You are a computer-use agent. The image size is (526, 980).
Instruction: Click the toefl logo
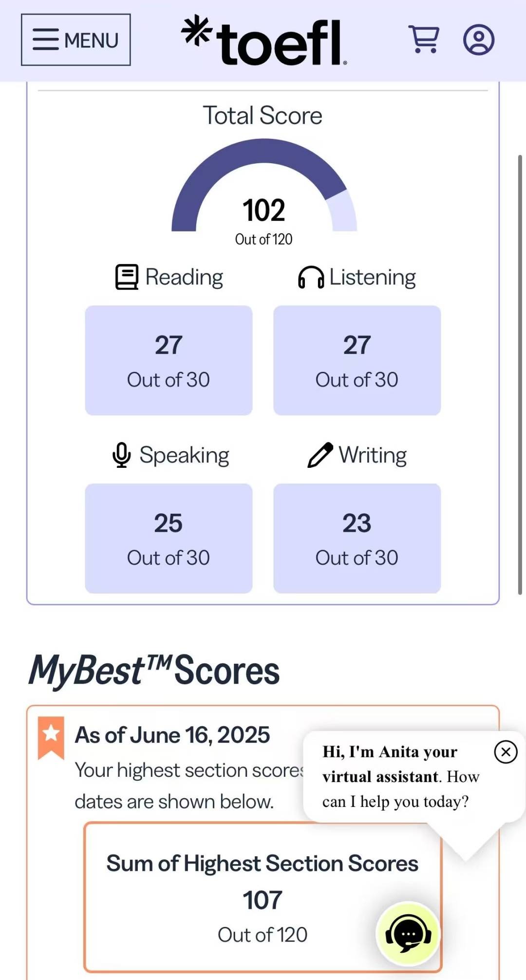pos(263,41)
